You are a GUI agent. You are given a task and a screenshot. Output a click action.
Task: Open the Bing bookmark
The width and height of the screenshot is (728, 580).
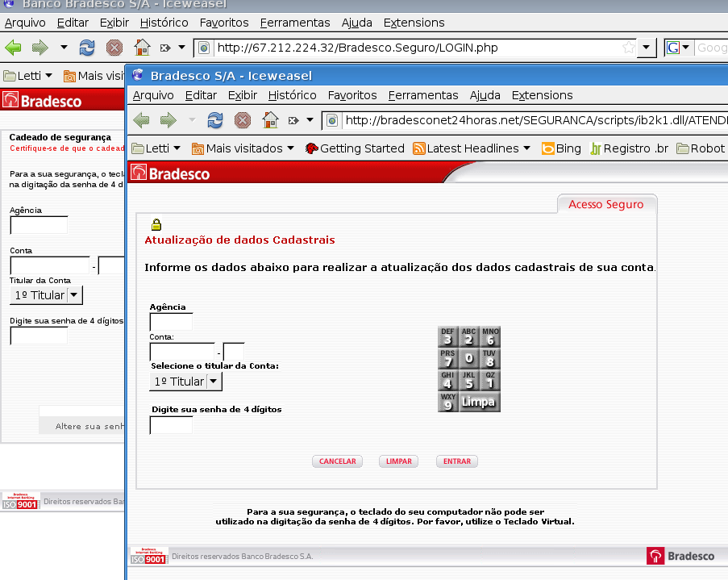click(x=561, y=148)
